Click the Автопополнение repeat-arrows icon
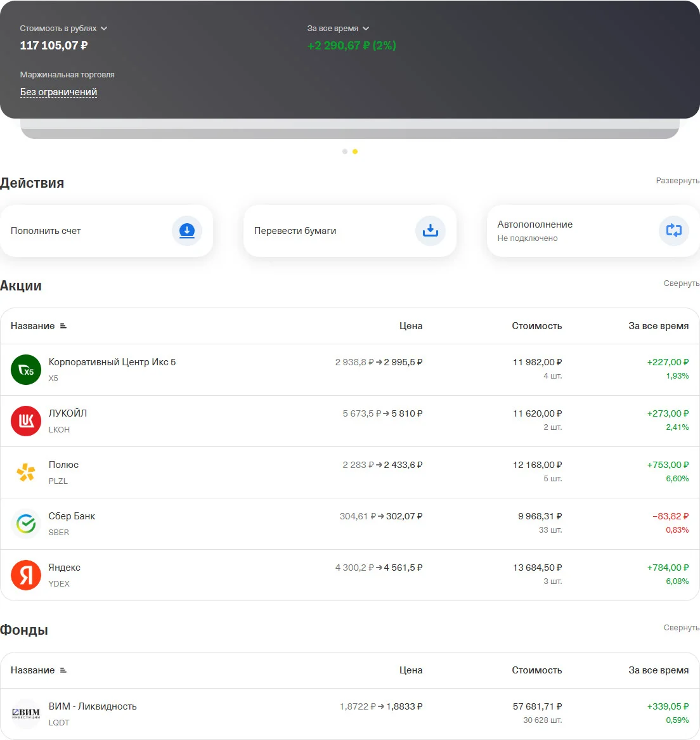Image resolution: width=700 pixels, height=740 pixels. (x=673, y=231)
